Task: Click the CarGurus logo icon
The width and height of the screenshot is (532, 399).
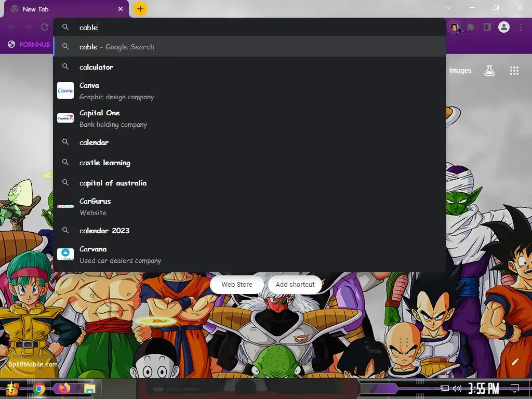Action: [65, 206]
